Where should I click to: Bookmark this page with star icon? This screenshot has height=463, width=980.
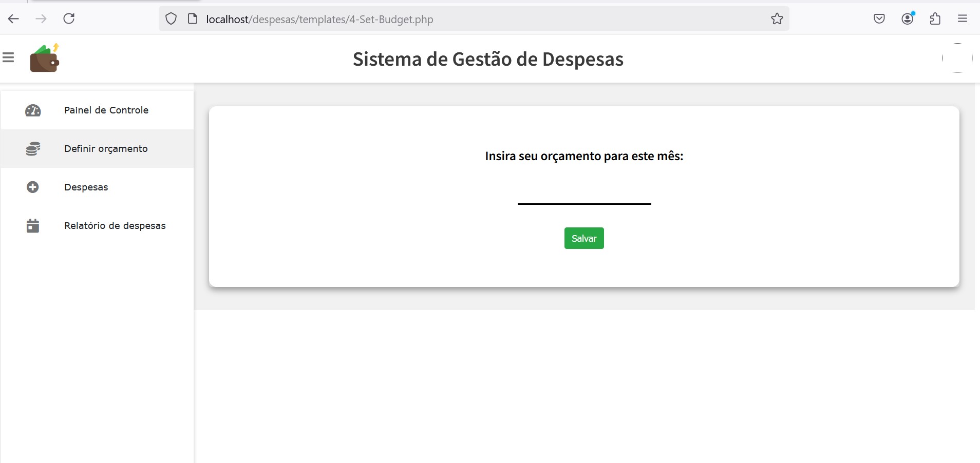(777, 19)
